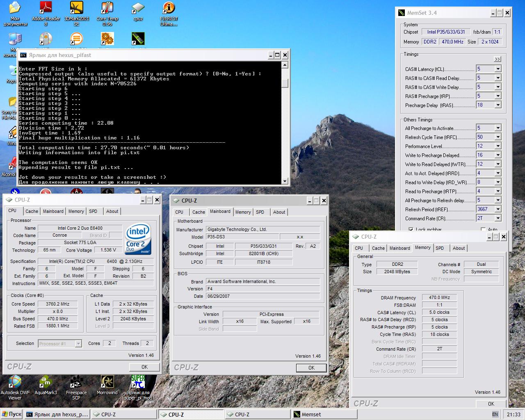Open the Мои документы folder icon
Screen dimensions: 525x420
[15, 13]
